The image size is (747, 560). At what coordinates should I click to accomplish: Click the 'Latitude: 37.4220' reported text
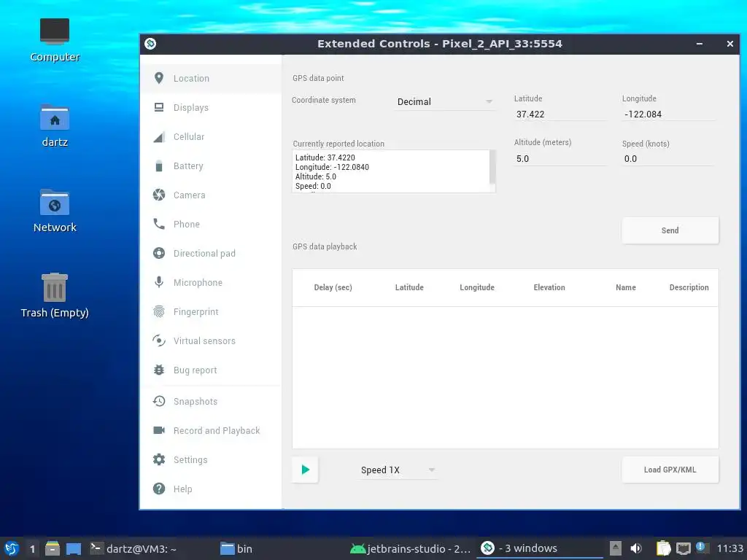click(x=325, y=157)
